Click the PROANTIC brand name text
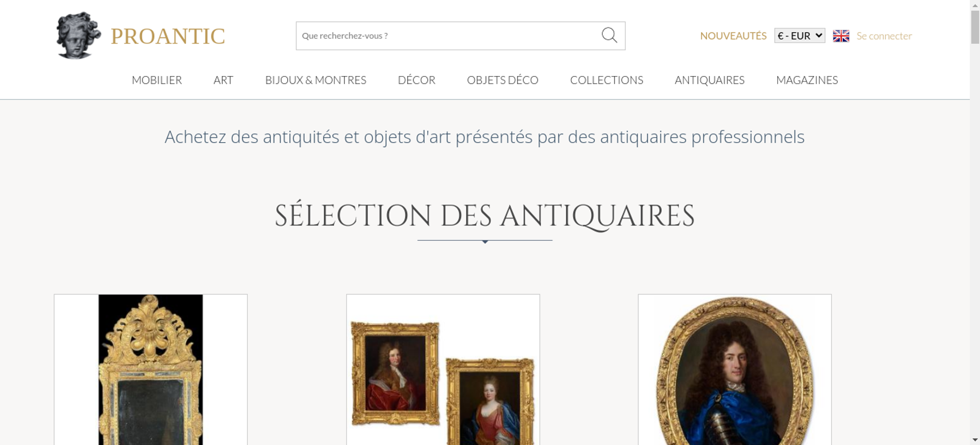The image size is (980, 445). click(168, 36)
